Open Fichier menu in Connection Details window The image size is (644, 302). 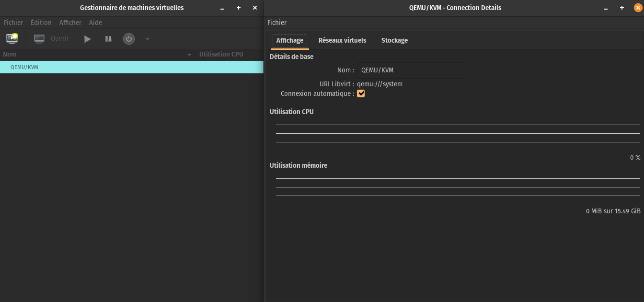[x=277, y=23]
